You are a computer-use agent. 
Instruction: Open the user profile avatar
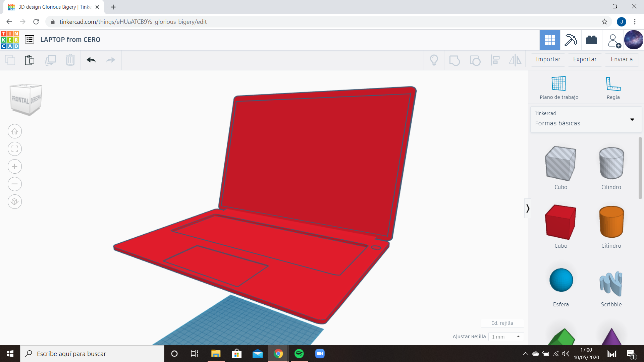pyautogui.click(x=634, y=40)
